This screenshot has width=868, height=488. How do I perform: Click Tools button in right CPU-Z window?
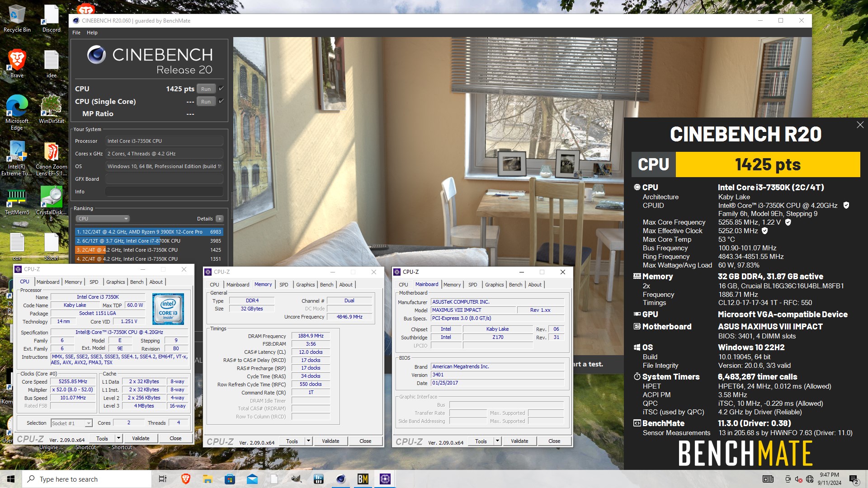[x=481, y=441]
